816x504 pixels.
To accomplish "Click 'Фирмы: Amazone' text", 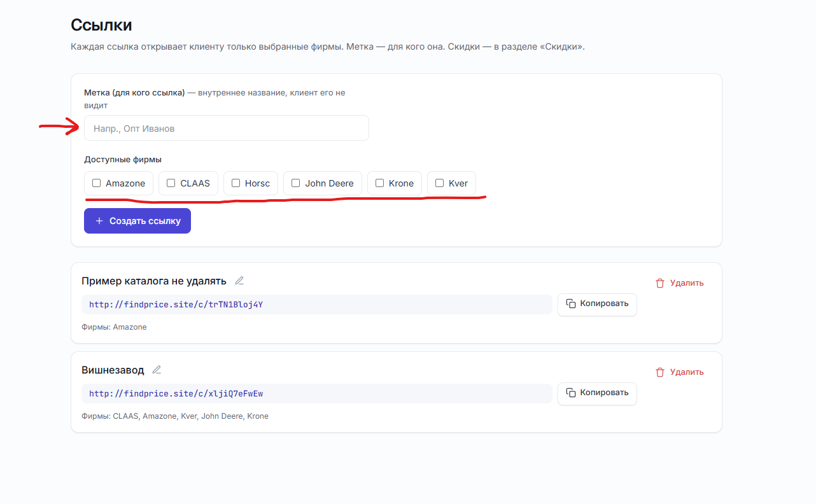I will 114,327.
